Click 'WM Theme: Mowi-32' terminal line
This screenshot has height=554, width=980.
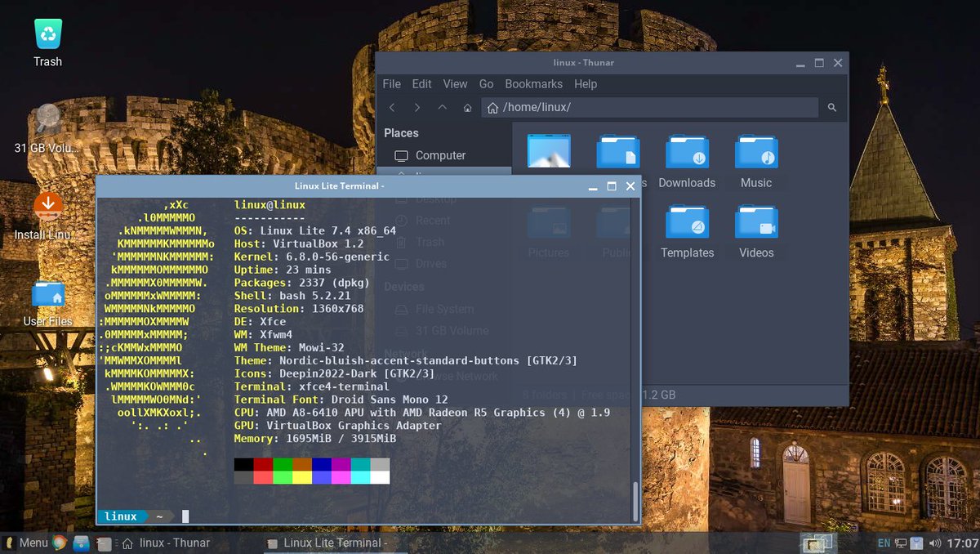tap(289, 347)
